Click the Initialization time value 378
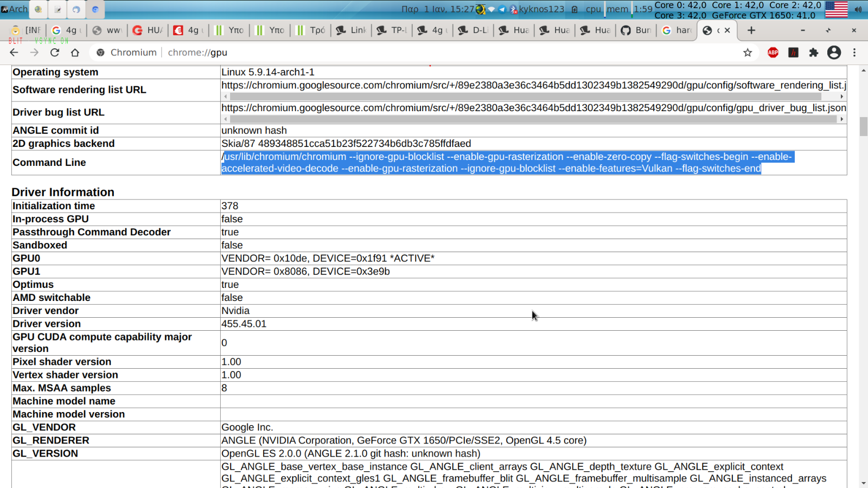The image size is (868, 488). click(x=229, y=206)
